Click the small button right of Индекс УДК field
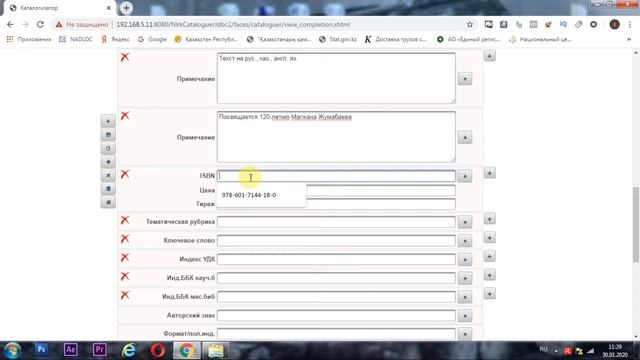The height and width of the screenshot is (360, 640). pos(465,260)
